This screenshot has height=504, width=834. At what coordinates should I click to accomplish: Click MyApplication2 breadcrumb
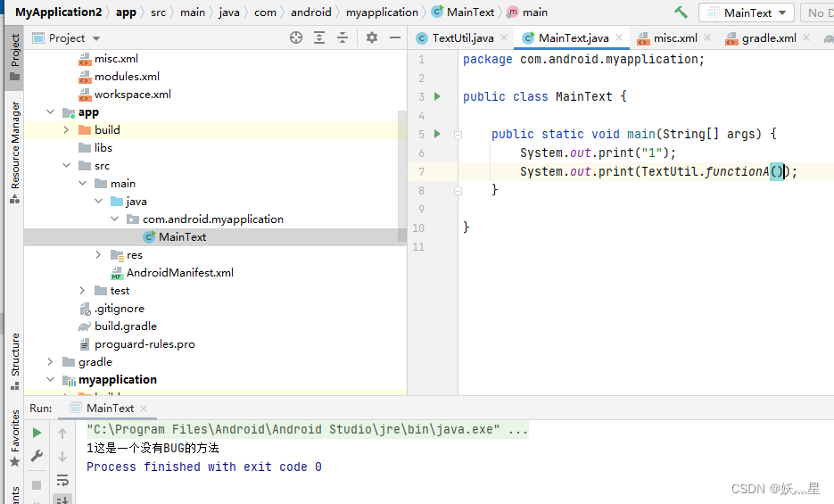[58, 12]
